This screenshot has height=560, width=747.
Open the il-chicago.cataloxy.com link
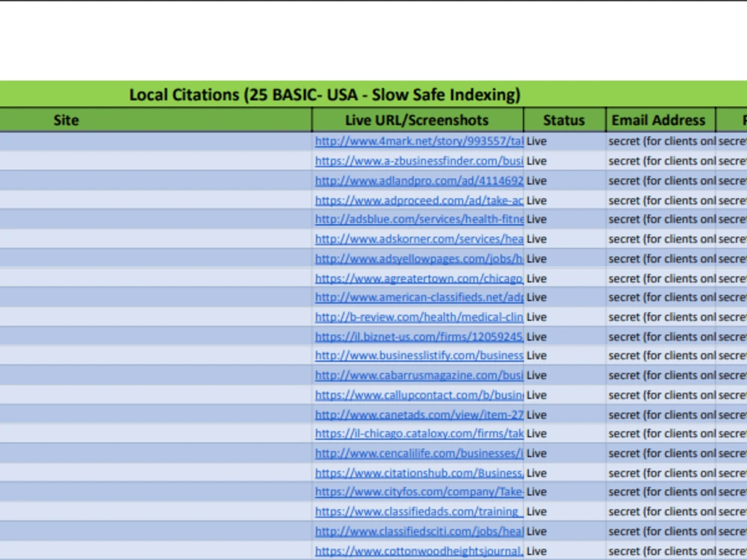click(419, 434)
